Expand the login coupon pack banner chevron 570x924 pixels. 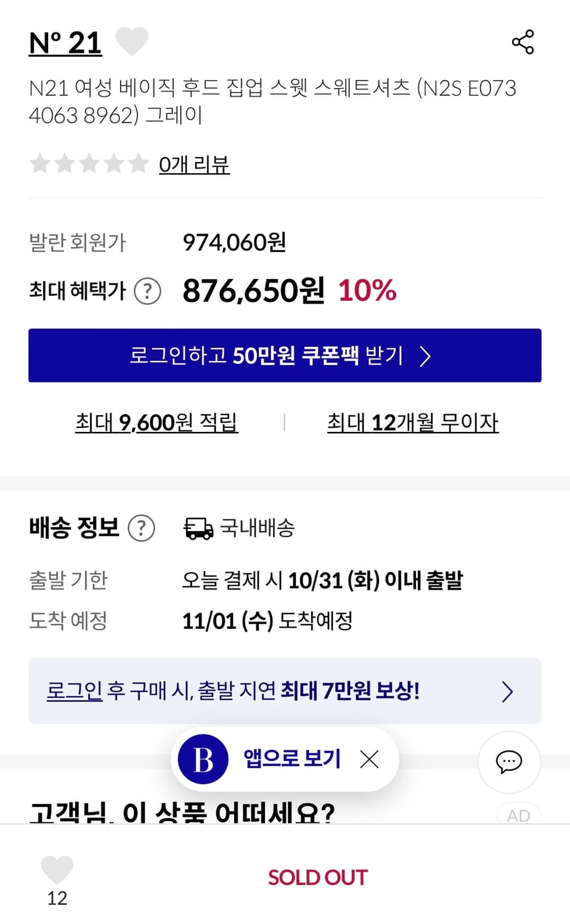[x=426, y=356]
